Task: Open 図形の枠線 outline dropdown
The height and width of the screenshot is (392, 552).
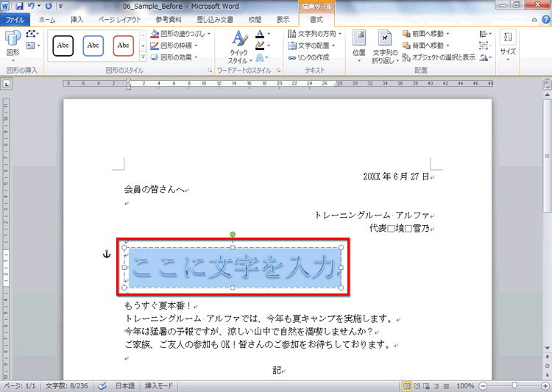Action: (174, 46)
